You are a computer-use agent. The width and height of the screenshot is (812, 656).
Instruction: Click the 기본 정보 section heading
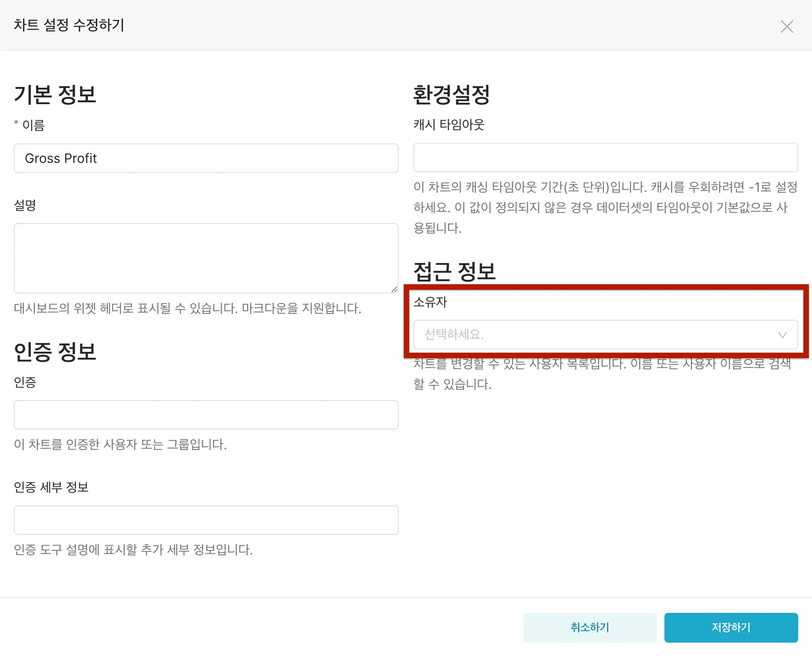[55, 94]
